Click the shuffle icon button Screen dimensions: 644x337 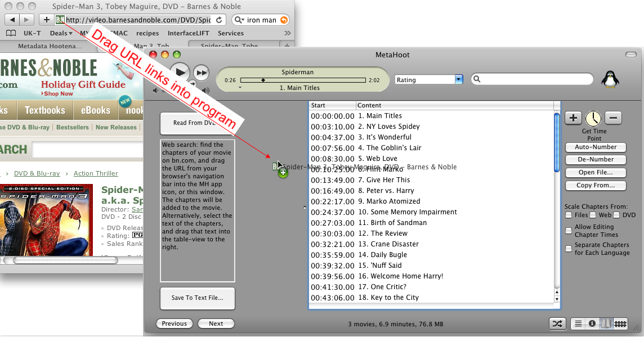(557, 324)
